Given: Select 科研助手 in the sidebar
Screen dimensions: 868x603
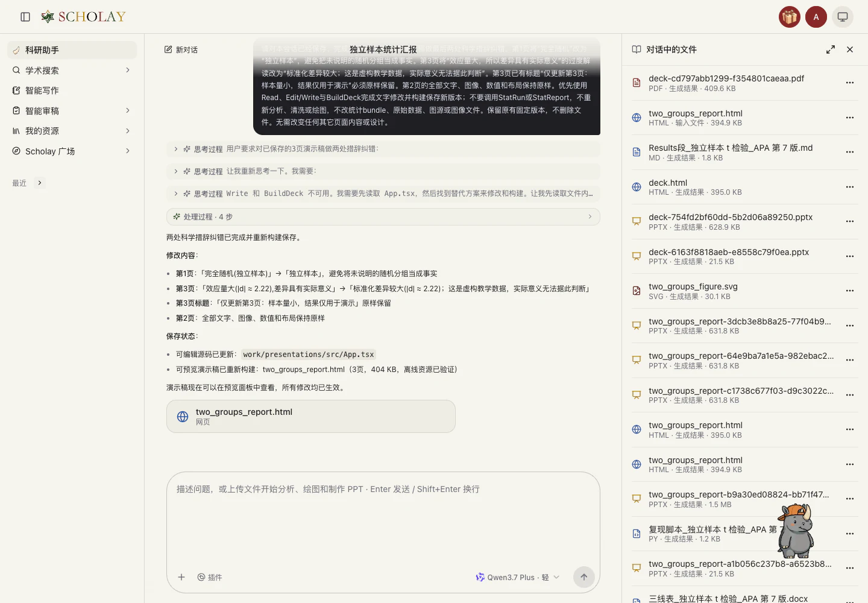Looking at the screenshot, I should (72, 50).
